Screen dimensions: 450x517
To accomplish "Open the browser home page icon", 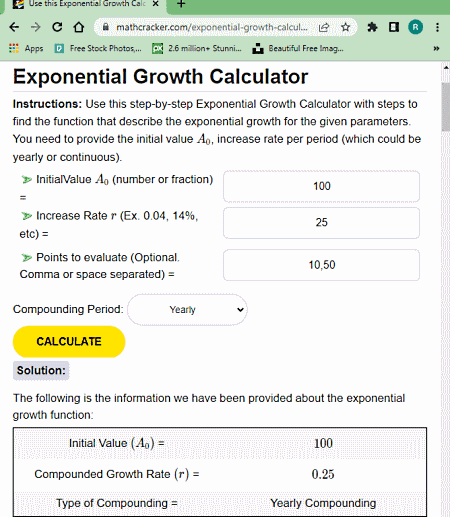I will coord(79,27).
